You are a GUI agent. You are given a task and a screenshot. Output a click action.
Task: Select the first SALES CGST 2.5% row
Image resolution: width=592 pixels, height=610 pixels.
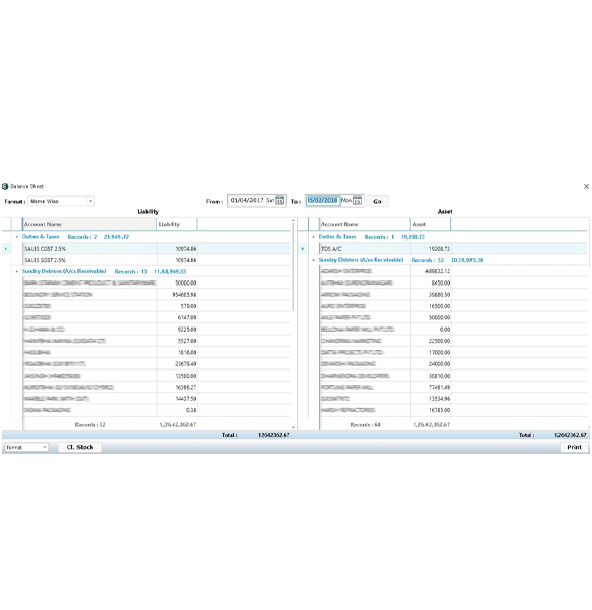[156, 249]
